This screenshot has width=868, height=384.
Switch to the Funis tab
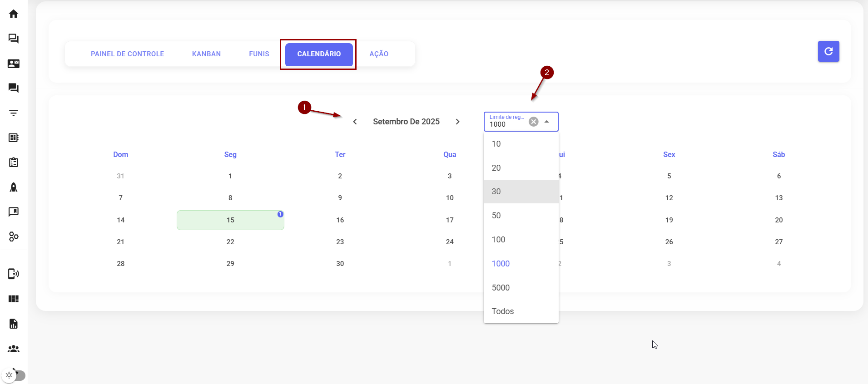(x=259, y=54)
